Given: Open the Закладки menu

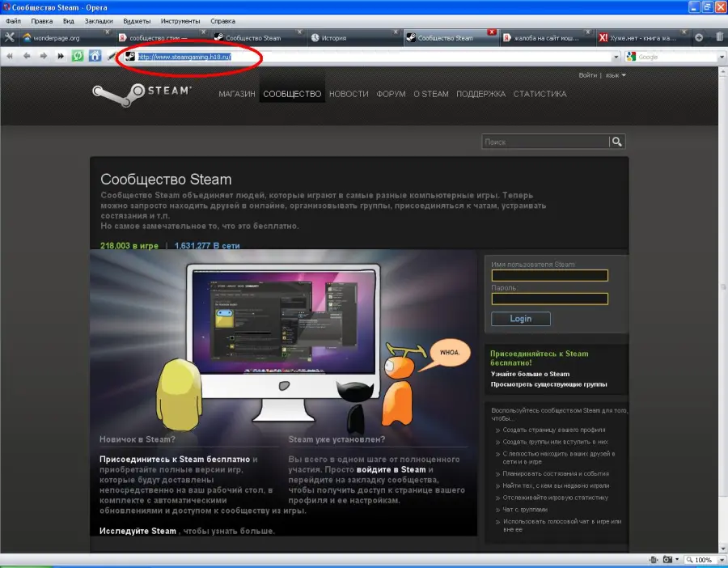Looking at the screenshot, I should click(99, 21).
